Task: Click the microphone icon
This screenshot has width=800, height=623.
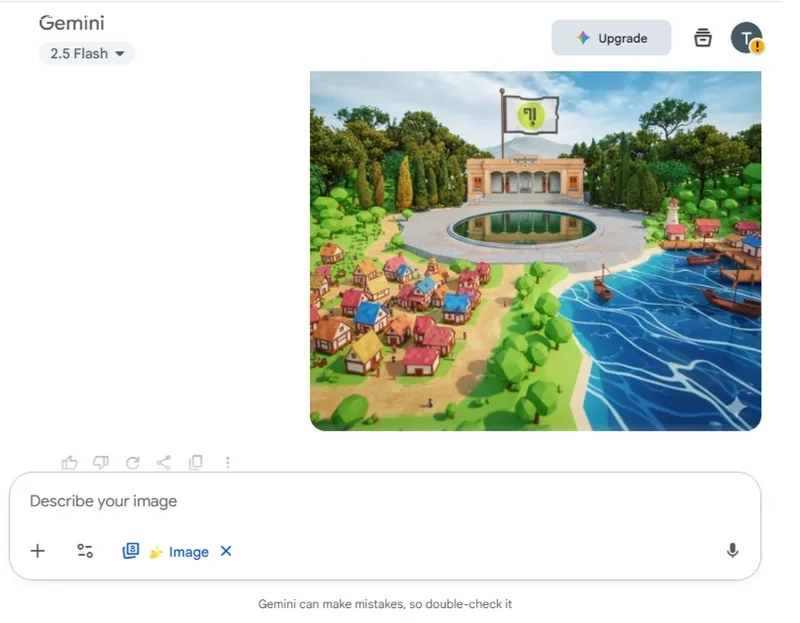Action: pyautogui.click(x=732, y=551)
